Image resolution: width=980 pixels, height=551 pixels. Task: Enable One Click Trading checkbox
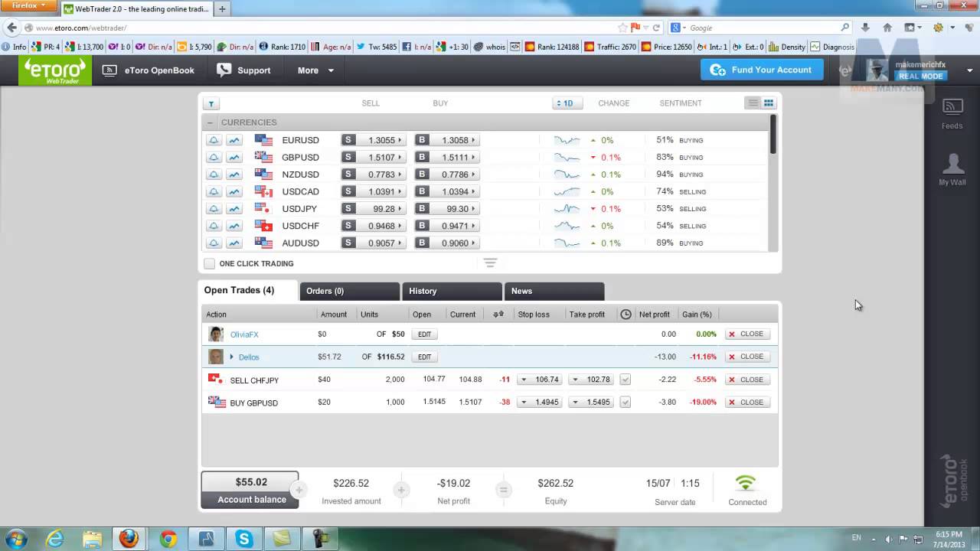tap(209, 263)
